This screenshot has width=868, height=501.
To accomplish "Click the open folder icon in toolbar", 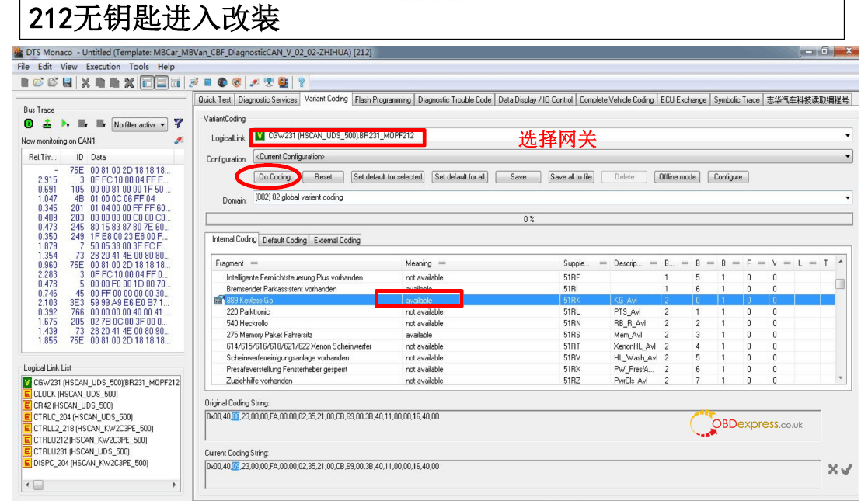I will (39, 82).
